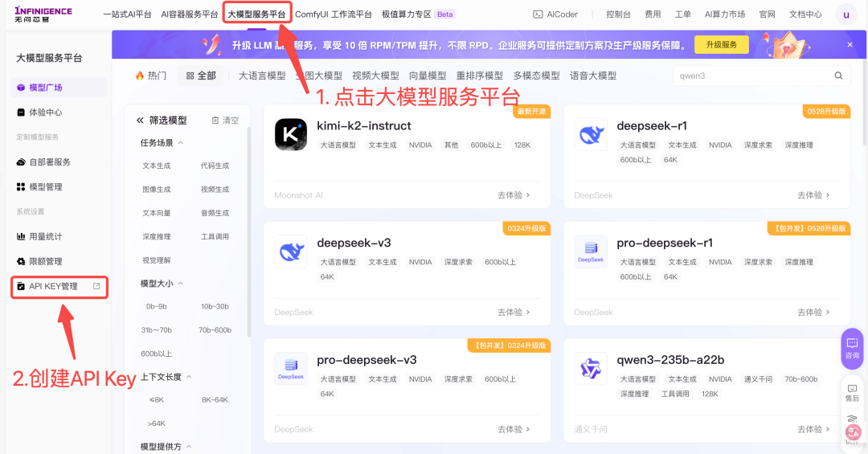Viewport: 868px width, 454px height.
Task: Open the AI算力市场 link
Action: pos(725,14)
